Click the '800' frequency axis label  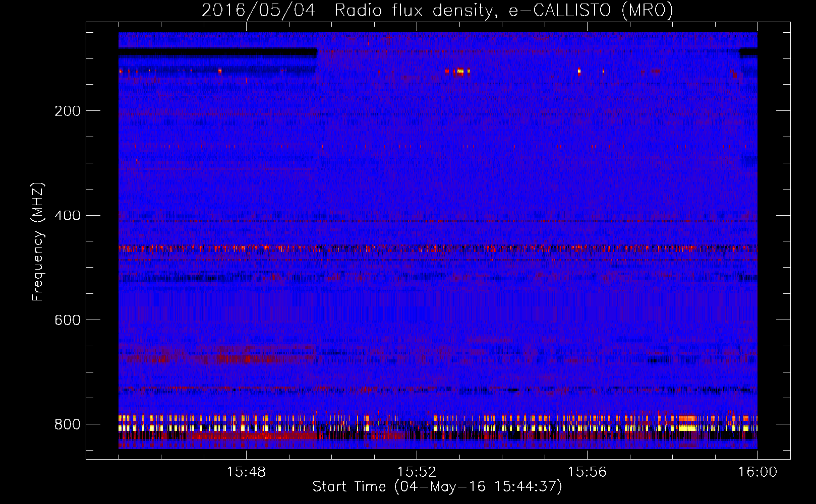[x=67, y=425]
